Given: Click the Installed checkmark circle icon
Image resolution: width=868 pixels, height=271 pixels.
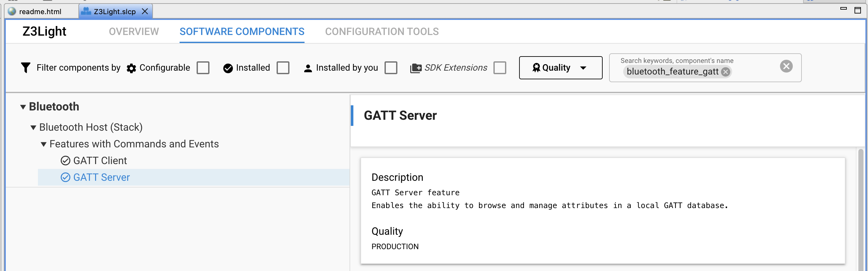Looking at the screenshot, I should (x=228, y=68).
